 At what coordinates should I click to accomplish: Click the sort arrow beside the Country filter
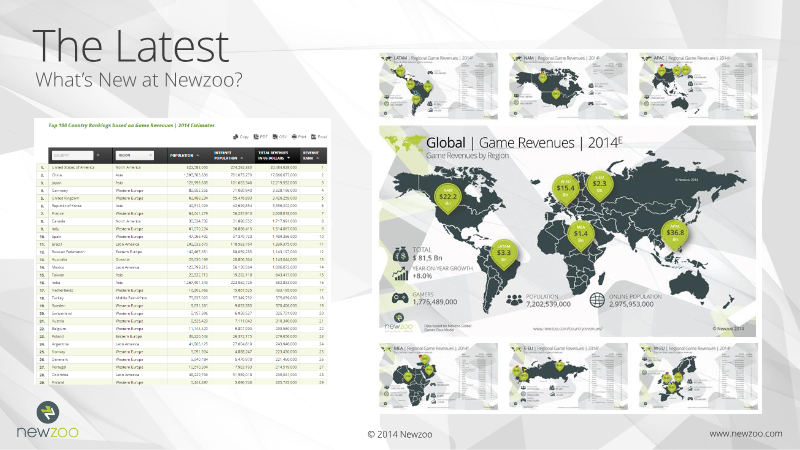click(x=98, y=155)
